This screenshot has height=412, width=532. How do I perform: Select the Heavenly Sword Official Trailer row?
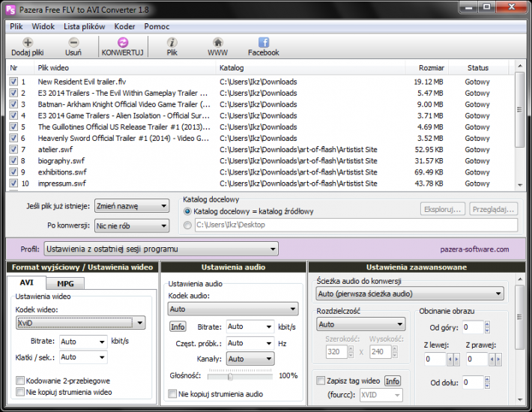(x=259, y=139)
